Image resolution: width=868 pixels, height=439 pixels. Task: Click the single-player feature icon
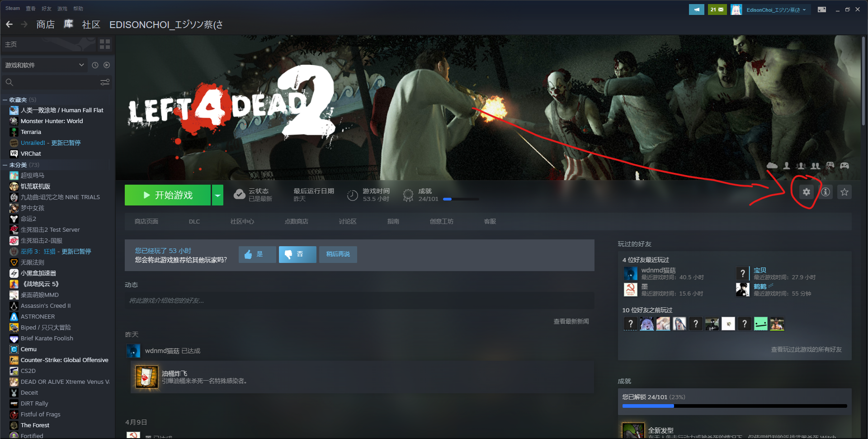coord(787,166)
